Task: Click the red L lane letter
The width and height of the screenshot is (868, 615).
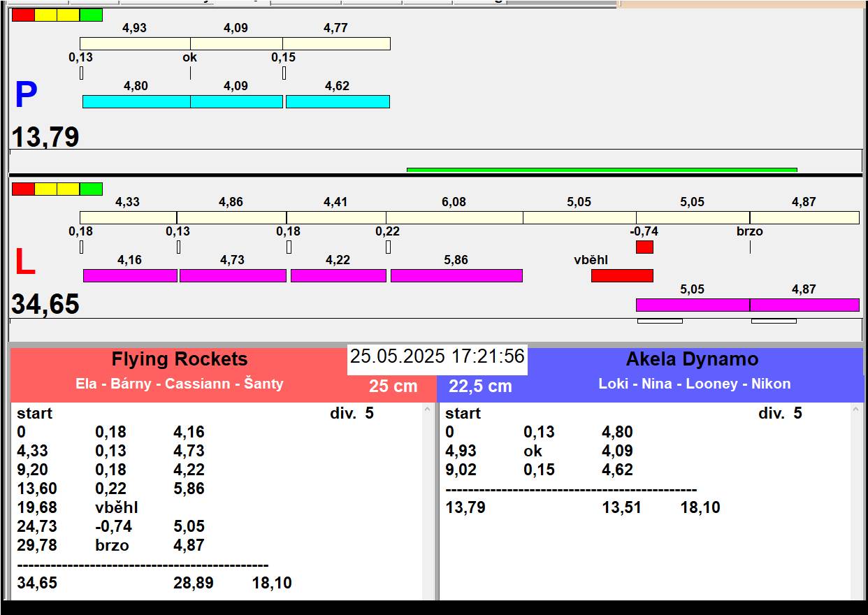Action: (24, 263)
